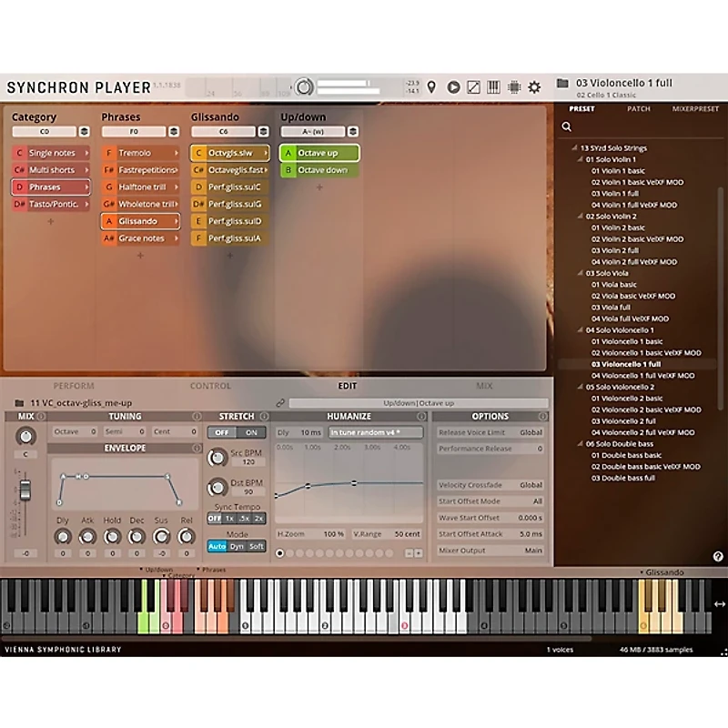
Task: Collapse the 03 Solo Viola group
Action: click(x=580, y=273)
